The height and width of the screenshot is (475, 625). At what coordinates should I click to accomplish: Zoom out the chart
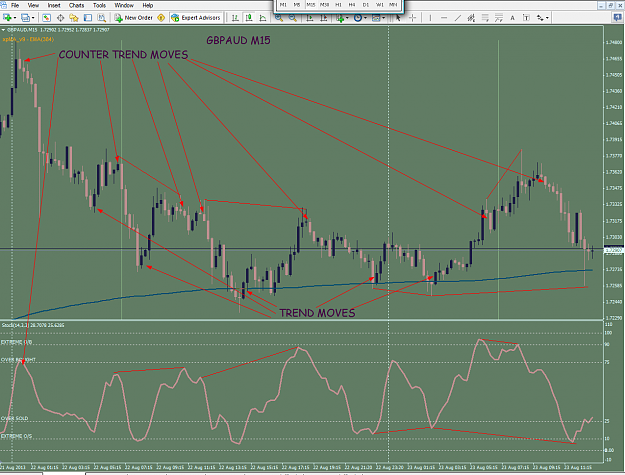[293, 18]
